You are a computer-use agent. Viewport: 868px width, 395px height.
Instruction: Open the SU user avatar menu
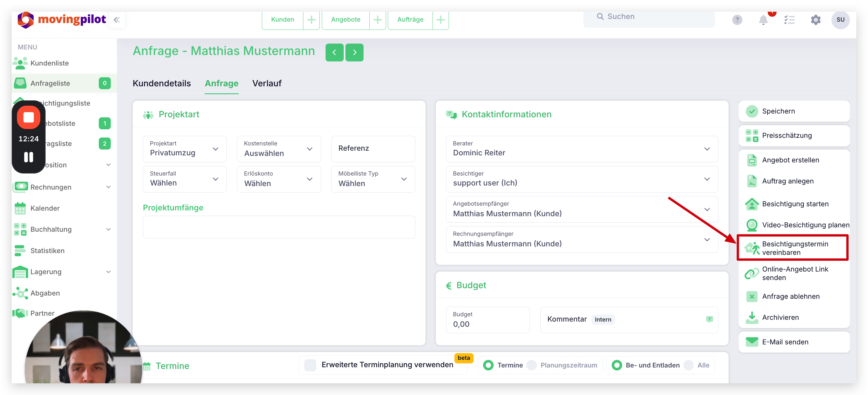click(x=840, y=20)
